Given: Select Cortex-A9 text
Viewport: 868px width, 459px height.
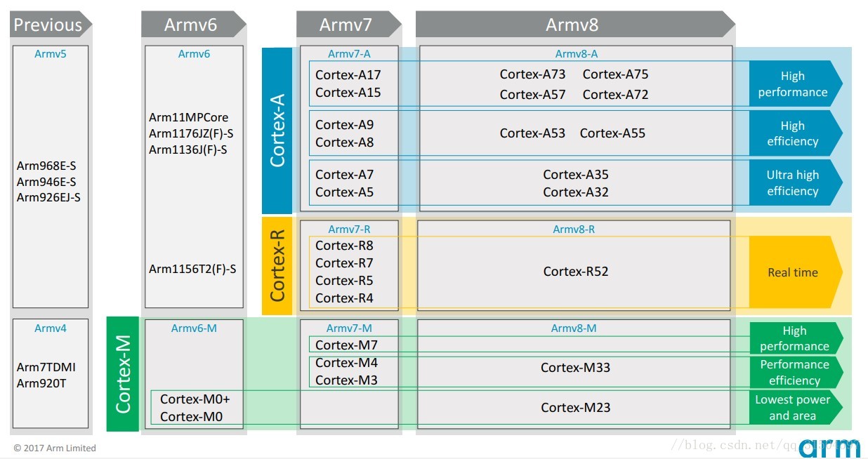Looking at the screenshot, I should 345,125.
